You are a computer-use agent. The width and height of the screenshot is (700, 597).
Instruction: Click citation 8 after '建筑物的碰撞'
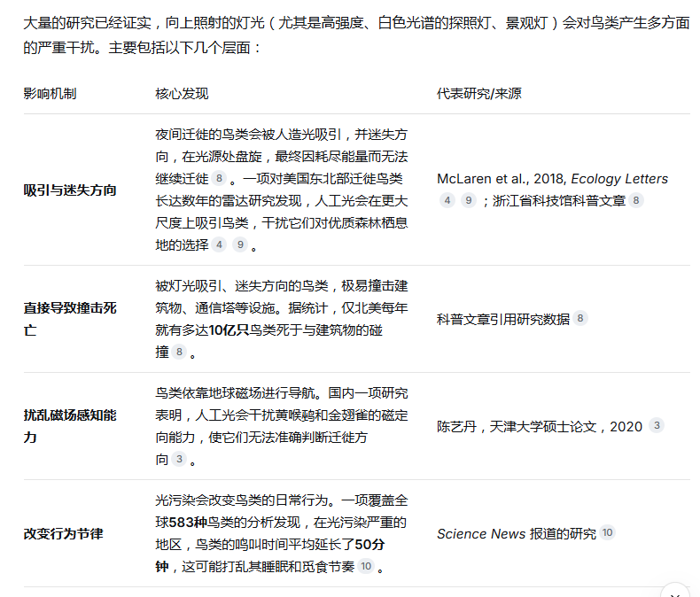click(179, 352)
